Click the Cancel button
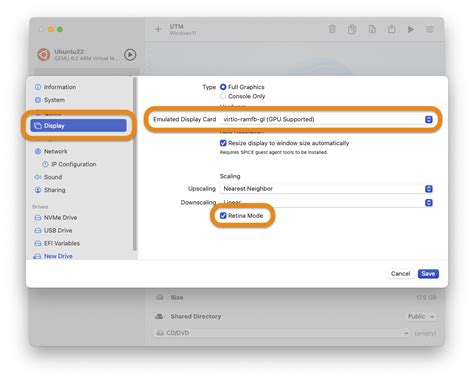This screenshot has width=474, height=380. point(400,274)
